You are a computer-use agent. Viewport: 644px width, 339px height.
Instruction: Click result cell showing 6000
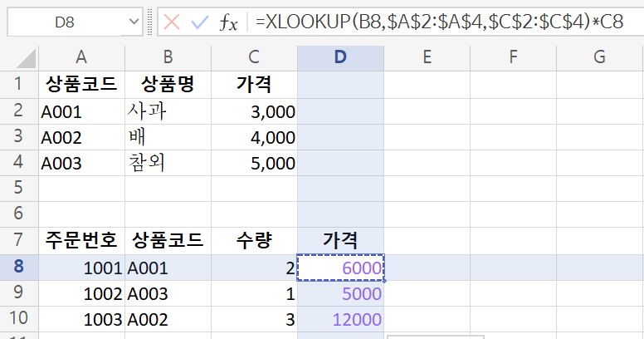coord(340,268)
